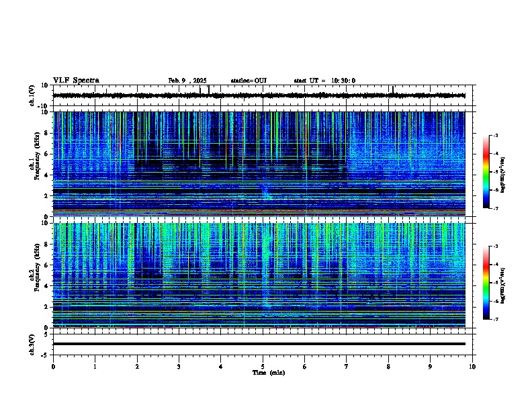532x411 pixels.
Task: Click time axis tick label '9'
Action: click(430, 367)
